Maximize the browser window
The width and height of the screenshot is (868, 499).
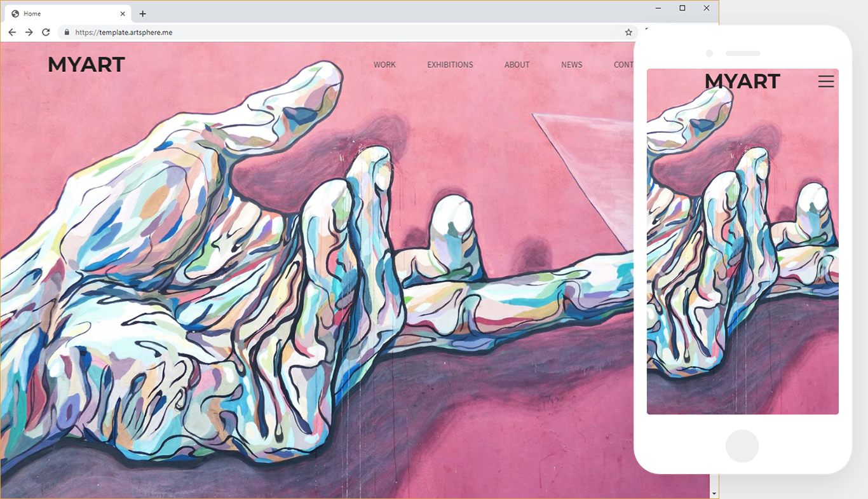[682, 8]
